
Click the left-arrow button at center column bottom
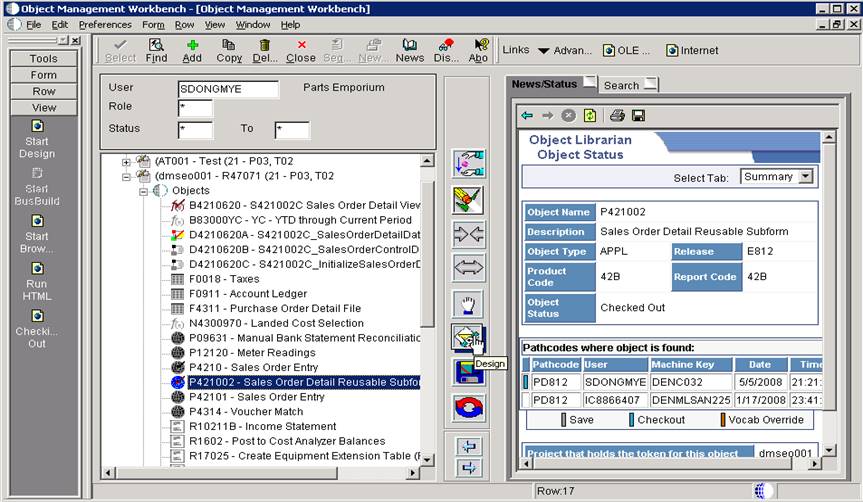(468, 446)
